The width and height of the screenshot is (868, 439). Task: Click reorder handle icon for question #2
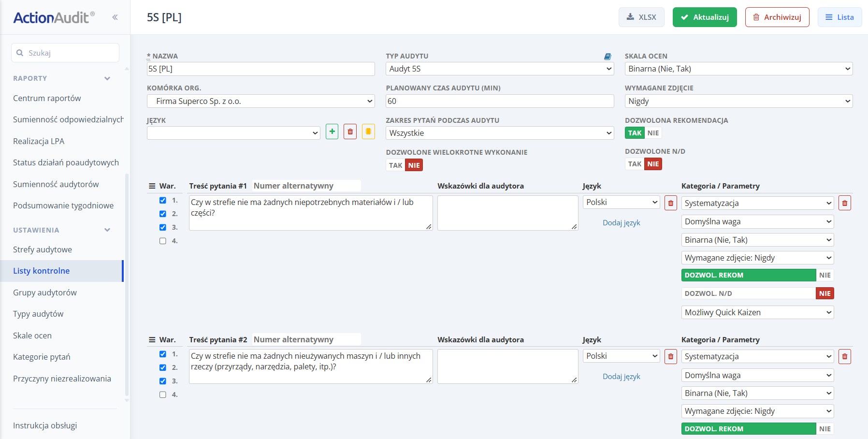(152, 340)
